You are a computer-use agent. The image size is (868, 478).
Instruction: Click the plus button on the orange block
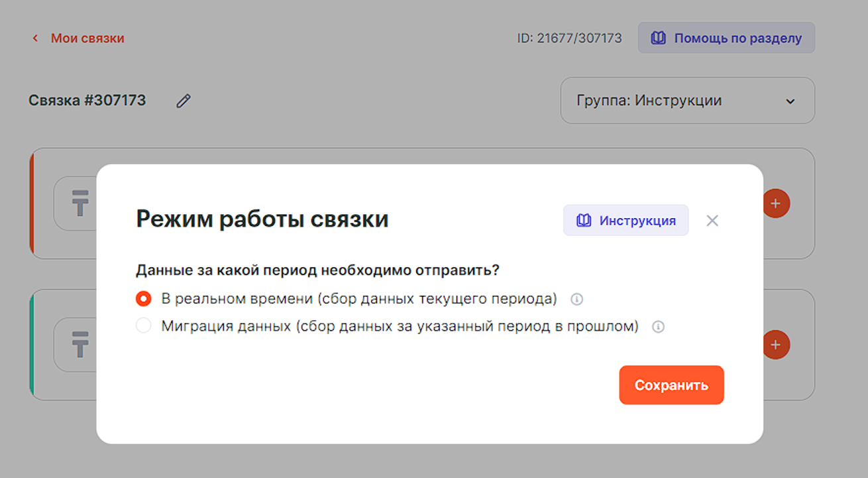pos(776,204)
